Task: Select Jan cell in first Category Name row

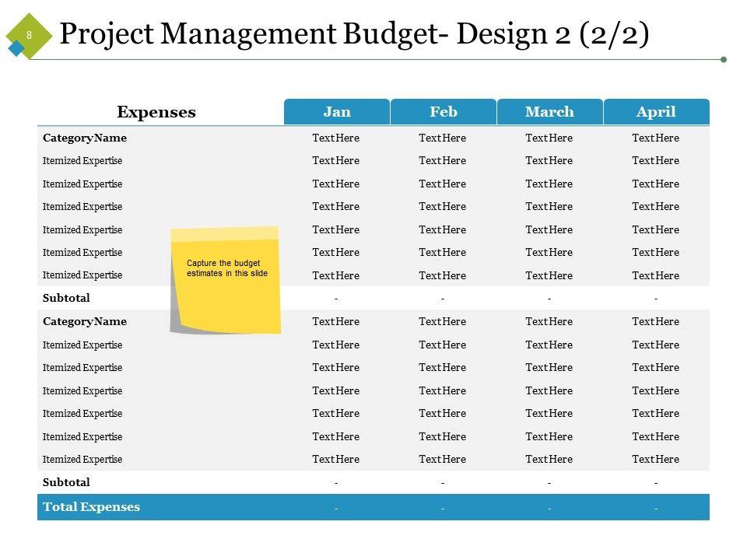Action: 336,138
